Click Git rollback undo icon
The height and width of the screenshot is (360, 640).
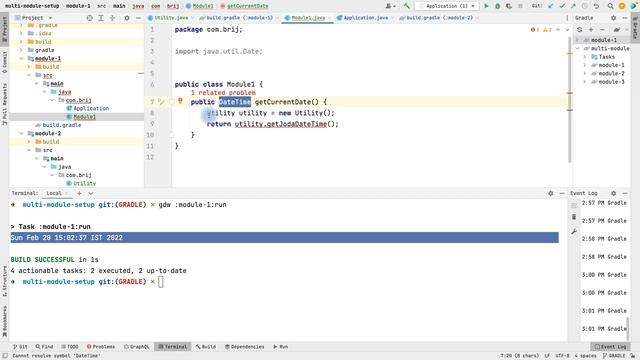pos(596,6)
